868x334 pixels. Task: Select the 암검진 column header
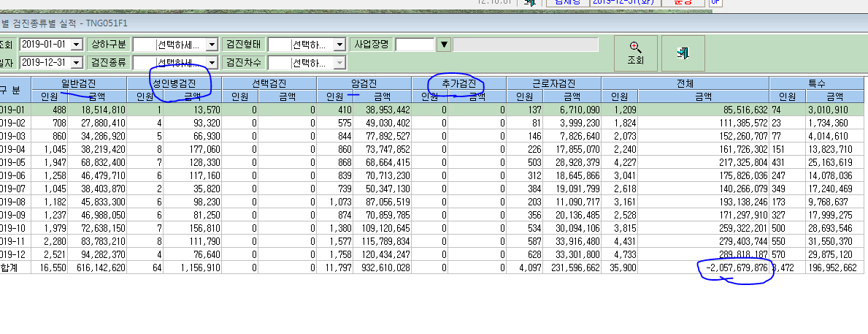(364, 83)
